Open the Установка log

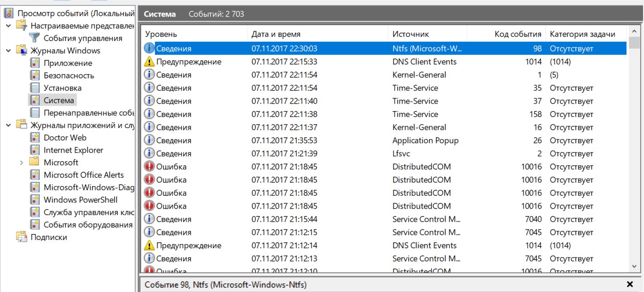(62, 88)
